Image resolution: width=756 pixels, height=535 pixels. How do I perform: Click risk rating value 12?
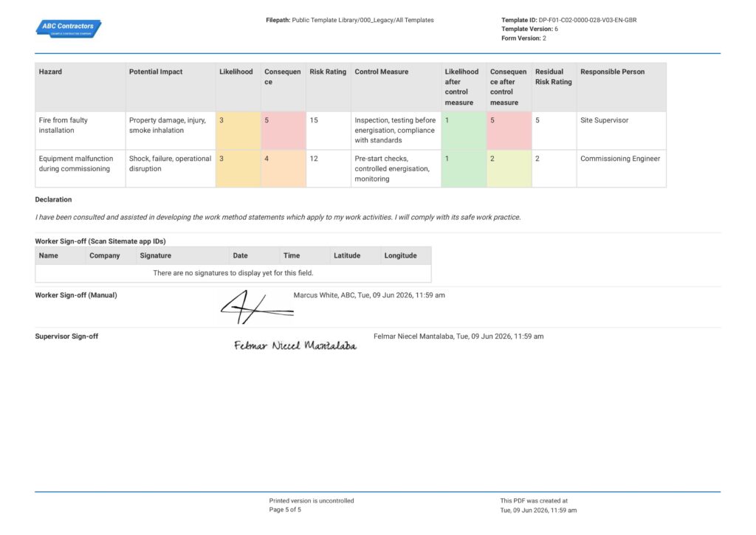pos(314,159)
